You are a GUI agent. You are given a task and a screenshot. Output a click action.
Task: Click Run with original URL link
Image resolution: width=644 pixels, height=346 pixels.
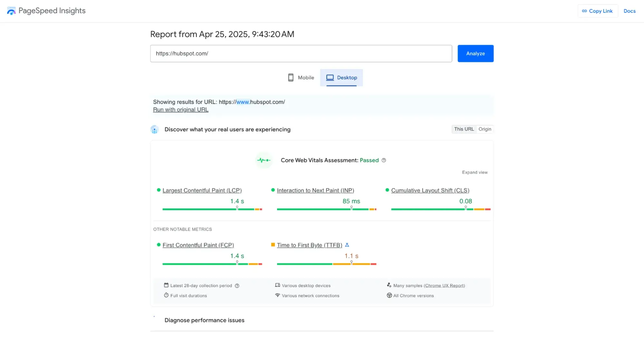[x=180, y=110]
